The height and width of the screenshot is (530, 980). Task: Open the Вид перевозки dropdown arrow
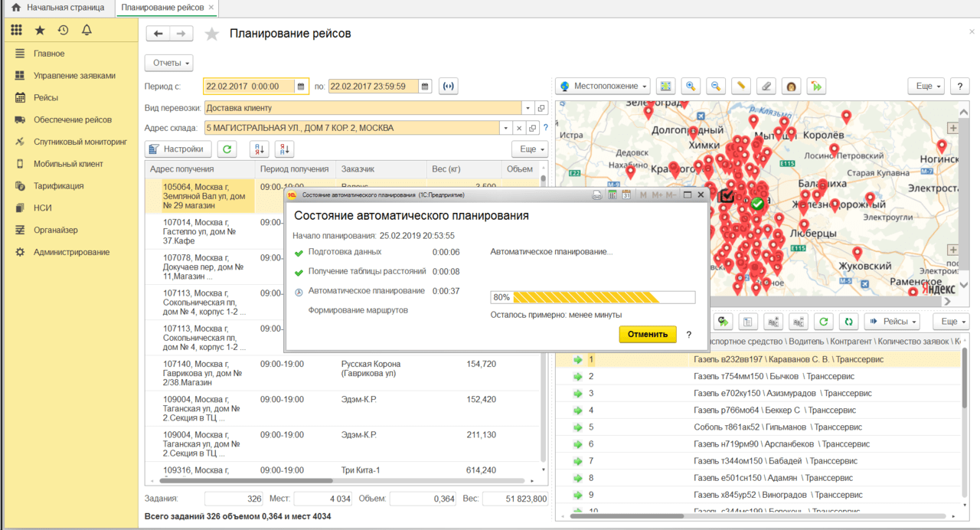coord(527,108)
